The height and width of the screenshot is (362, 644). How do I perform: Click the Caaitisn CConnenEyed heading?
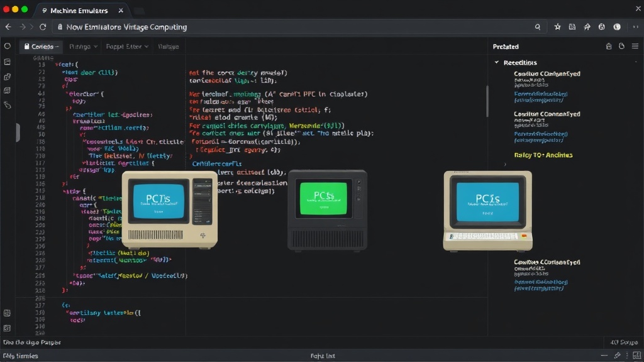[547, 114]
